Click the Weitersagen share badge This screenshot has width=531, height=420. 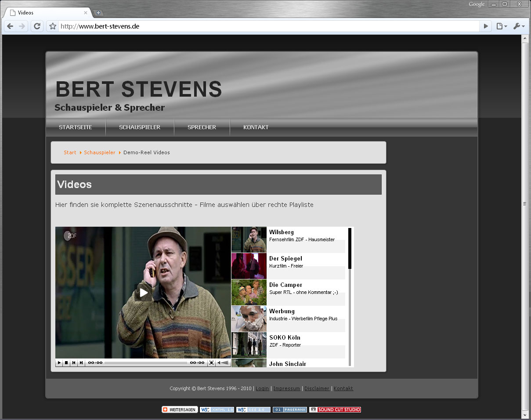(x=180, y=409)
